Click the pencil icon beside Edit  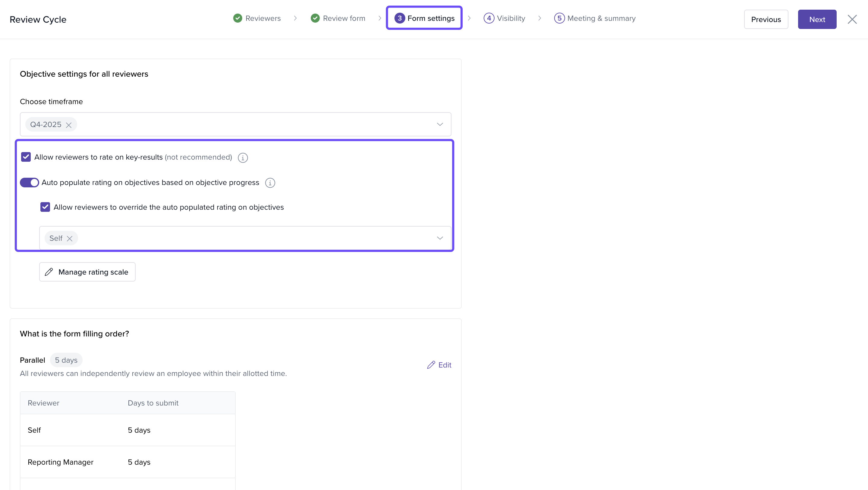pos(431,365)
